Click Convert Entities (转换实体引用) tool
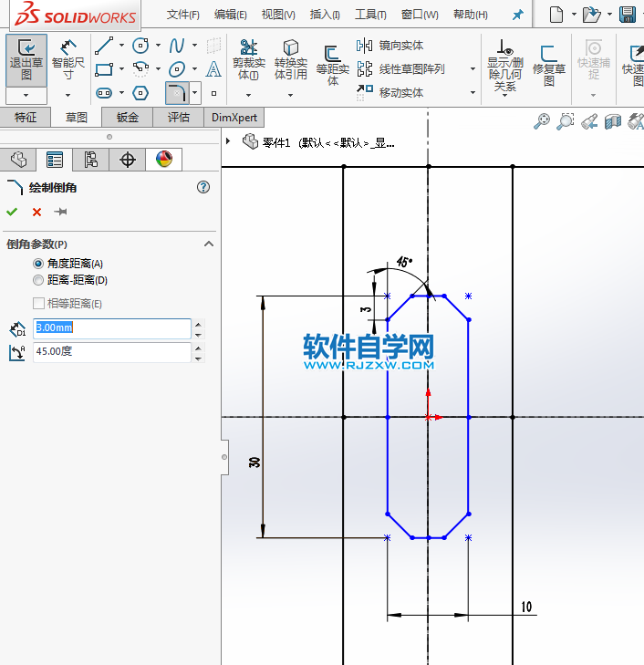The width and height of the screenshot is (644, 665). (x=290, y=60)
